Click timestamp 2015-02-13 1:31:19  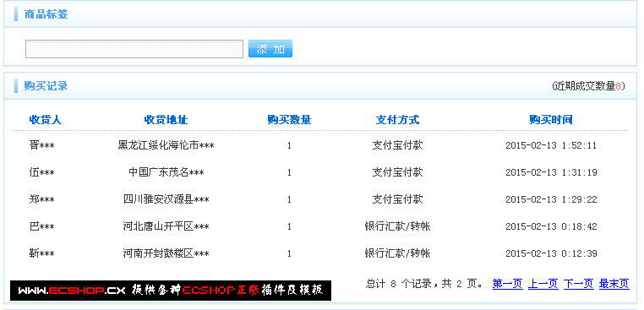click(x=551, y=172)
